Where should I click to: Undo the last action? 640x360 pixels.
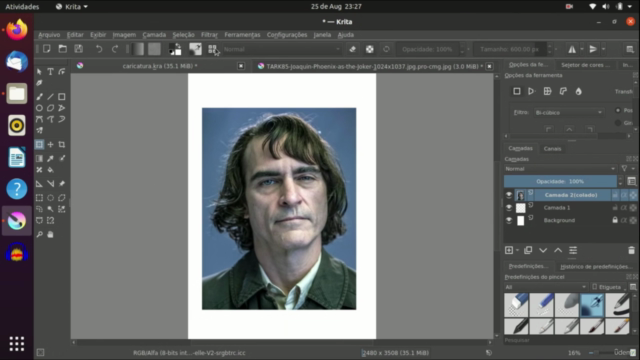coord(99,49)
